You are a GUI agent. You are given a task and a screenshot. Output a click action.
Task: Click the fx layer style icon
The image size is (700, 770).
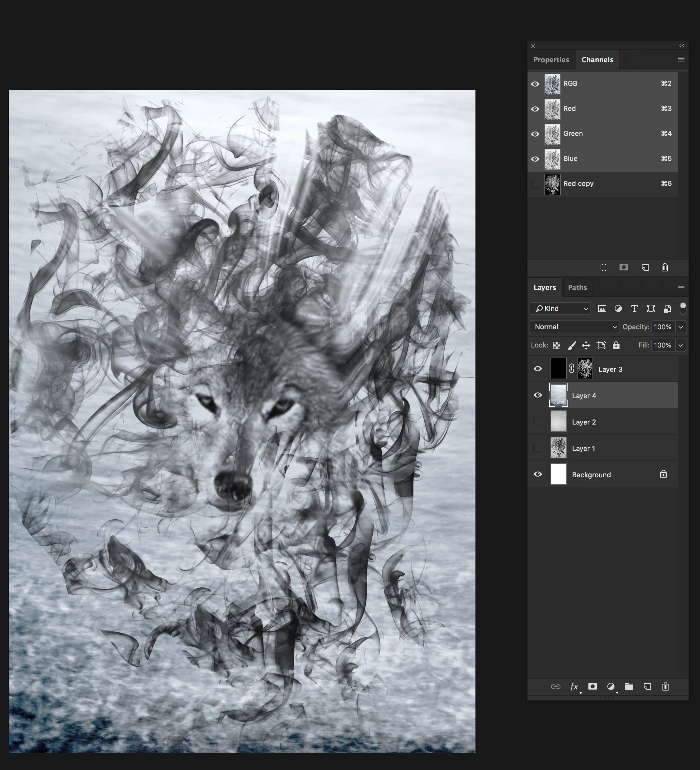[x=574, y=687]
